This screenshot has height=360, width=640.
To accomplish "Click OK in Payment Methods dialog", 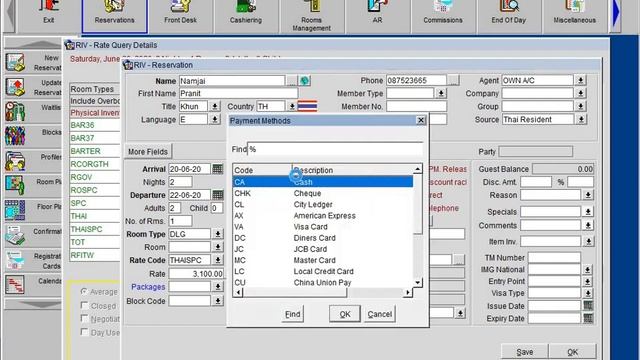I will point(345,314).
